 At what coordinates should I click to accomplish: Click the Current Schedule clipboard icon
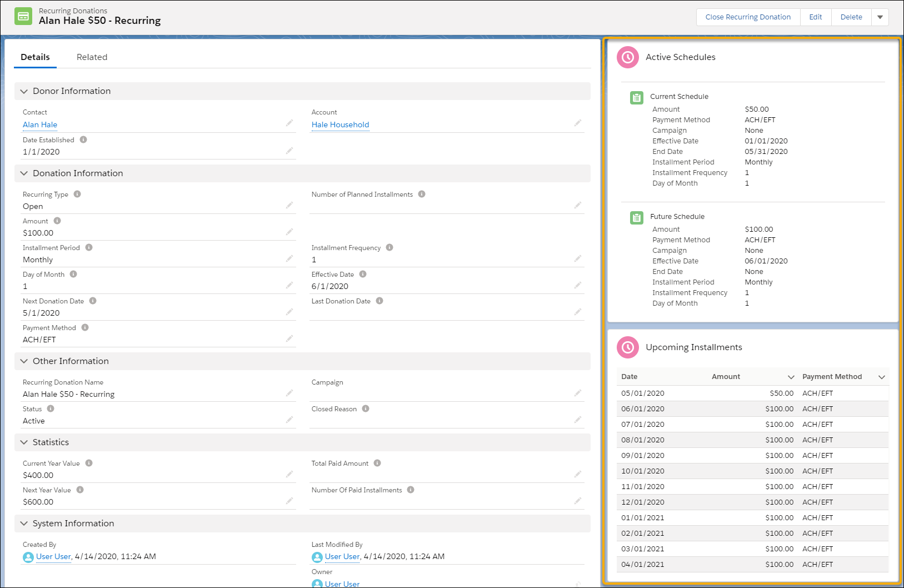(637, 97)
